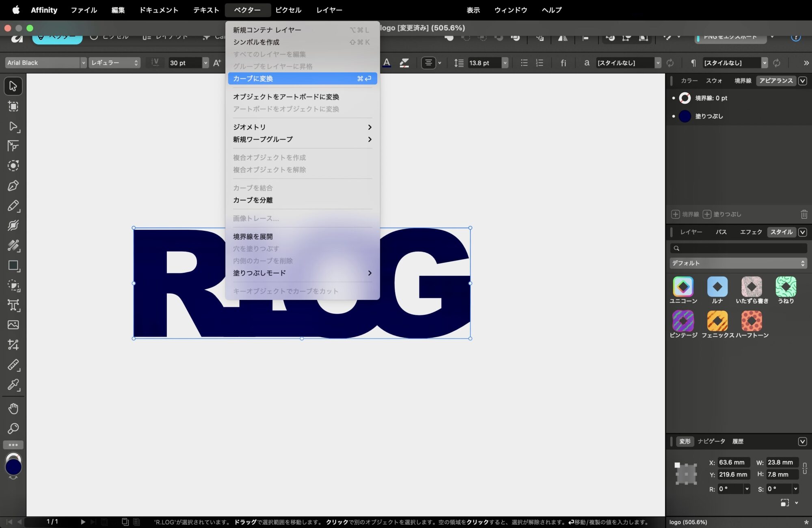812x528 pixels.
Task: Select the Rectangle shape tool
Action: point(13,266)
